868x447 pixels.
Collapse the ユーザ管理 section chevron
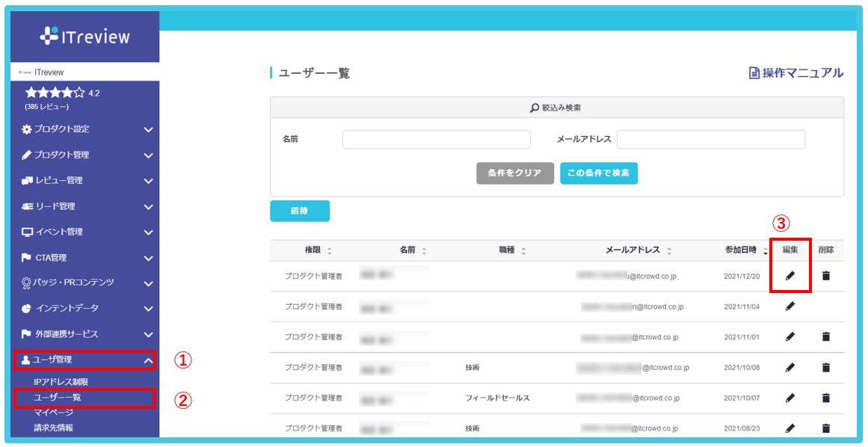pyautogui.click(x=150, y=360)
